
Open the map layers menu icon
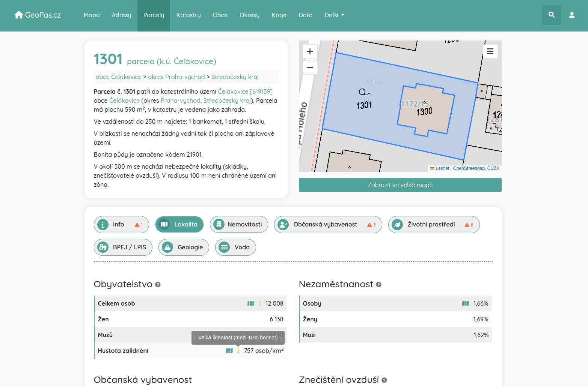(x=490, y=51)
